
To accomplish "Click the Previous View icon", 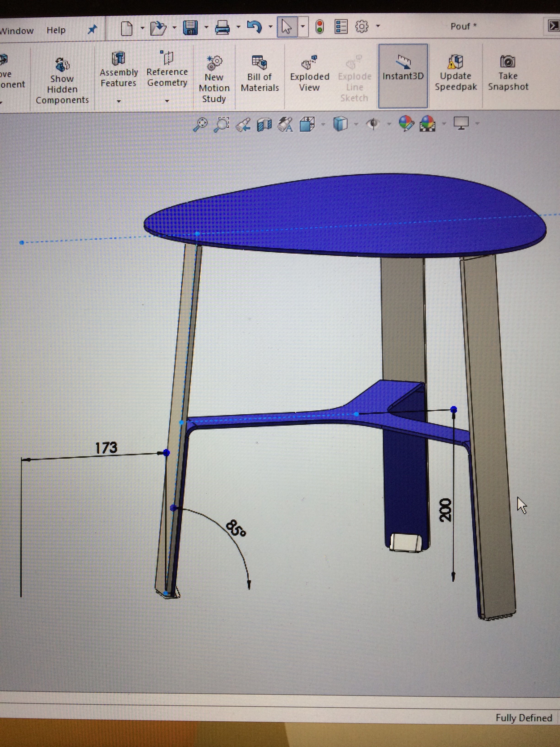I will (x=243, y=124).
